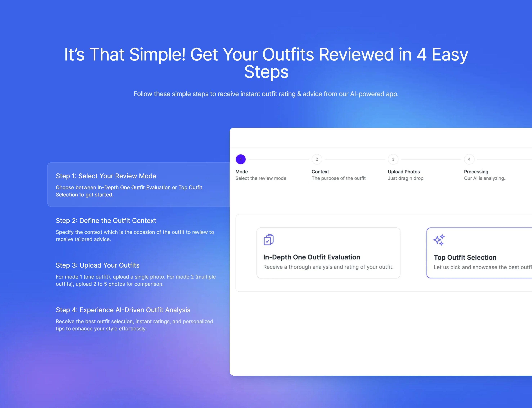Image resolution: width=532 pixels, height=408 pixels.
Task: Click the Context step label
Action: [x=320, y=172]
